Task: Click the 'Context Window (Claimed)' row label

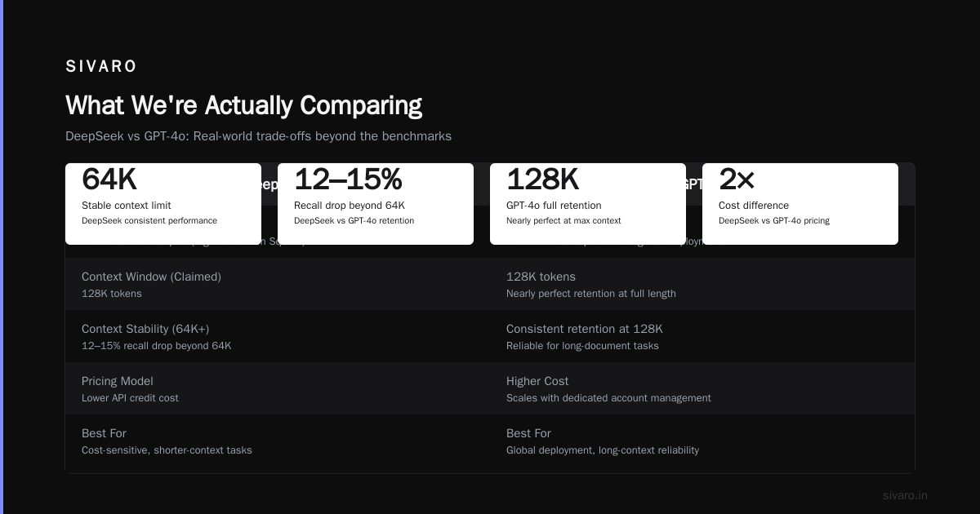Action: 151,277
